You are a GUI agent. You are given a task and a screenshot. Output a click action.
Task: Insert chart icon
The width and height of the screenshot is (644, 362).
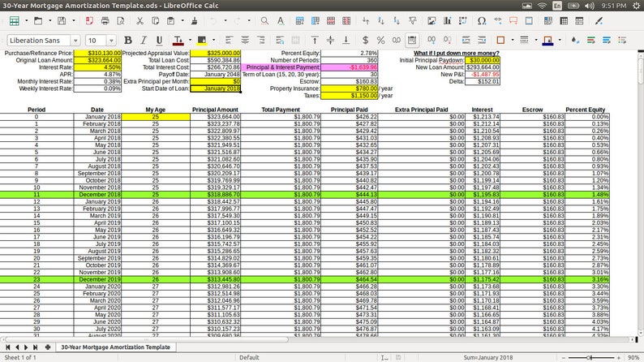click(447, 21)
